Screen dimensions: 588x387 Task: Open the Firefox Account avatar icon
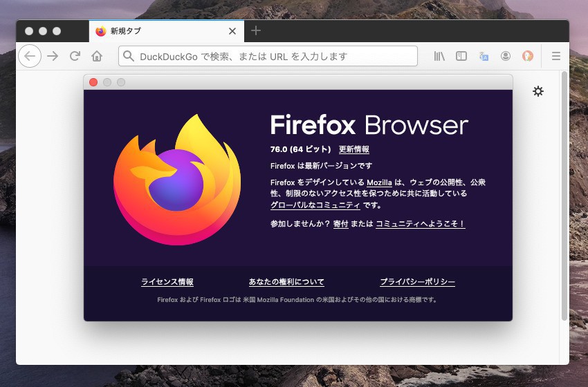click(x=506, y=56)
